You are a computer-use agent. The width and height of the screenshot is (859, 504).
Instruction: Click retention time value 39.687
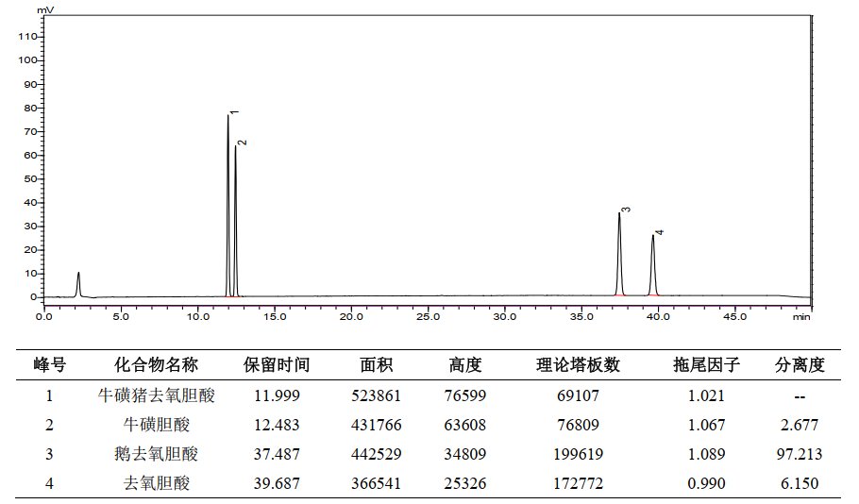(x=277, y=483)
